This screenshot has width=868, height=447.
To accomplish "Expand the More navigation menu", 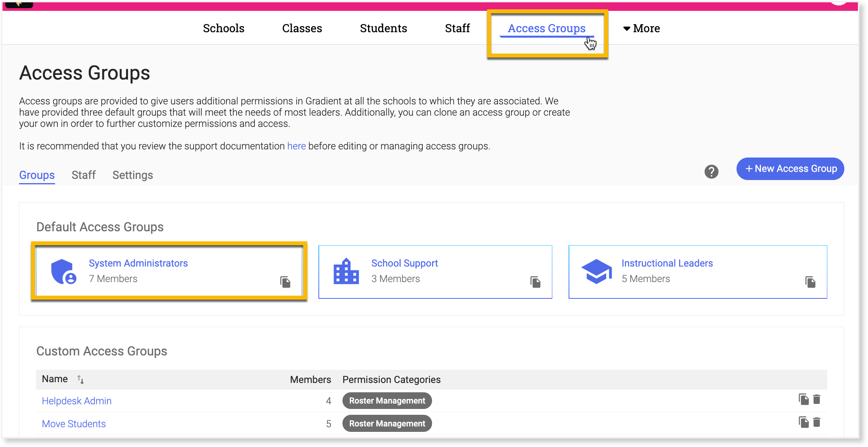I will point(641,28).
